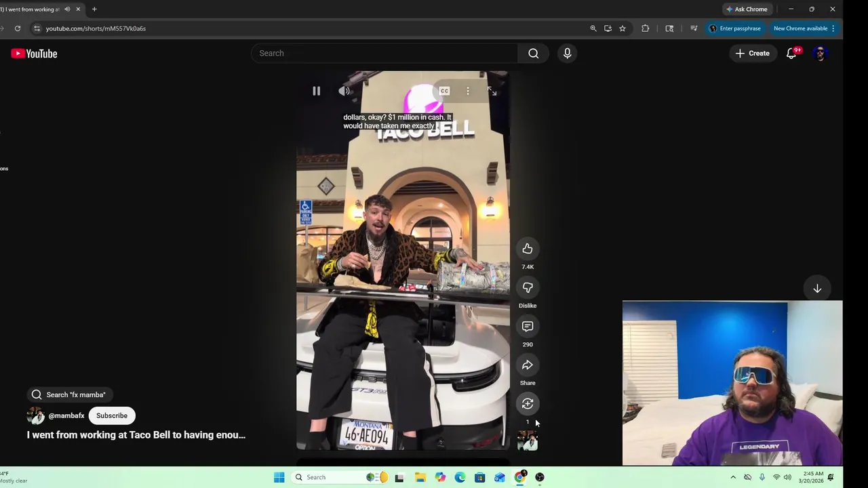Image resolution: width=868 pixels, height=488 pixels.
Task: Click the mambafx channel avatar
Action: click(35, 415)
